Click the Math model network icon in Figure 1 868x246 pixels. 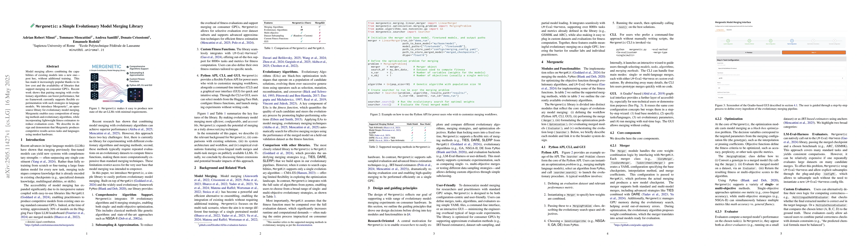[x=95, y=95]
